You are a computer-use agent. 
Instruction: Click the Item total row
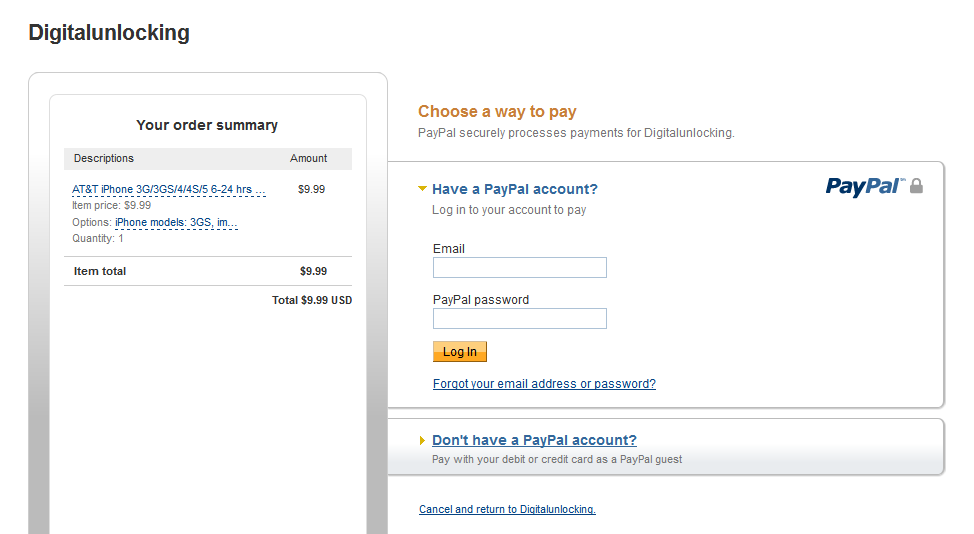pos(208,271)
